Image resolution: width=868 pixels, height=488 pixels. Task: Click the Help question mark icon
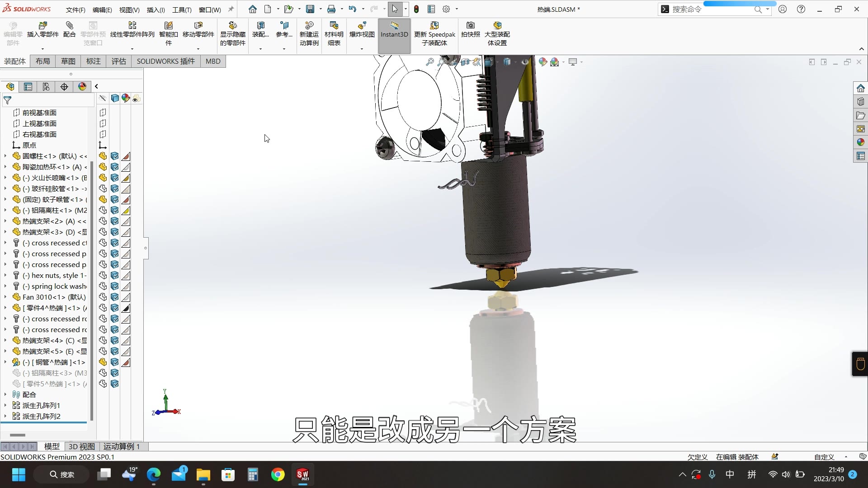pyautogui.click(x=801, y=9)
